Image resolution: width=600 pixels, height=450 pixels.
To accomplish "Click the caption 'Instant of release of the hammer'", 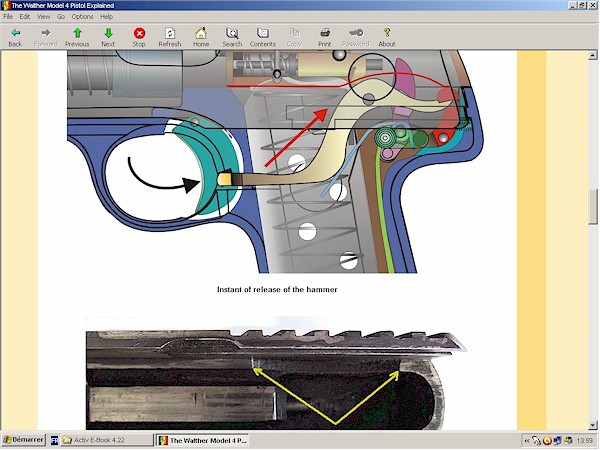I will (277, 290).
